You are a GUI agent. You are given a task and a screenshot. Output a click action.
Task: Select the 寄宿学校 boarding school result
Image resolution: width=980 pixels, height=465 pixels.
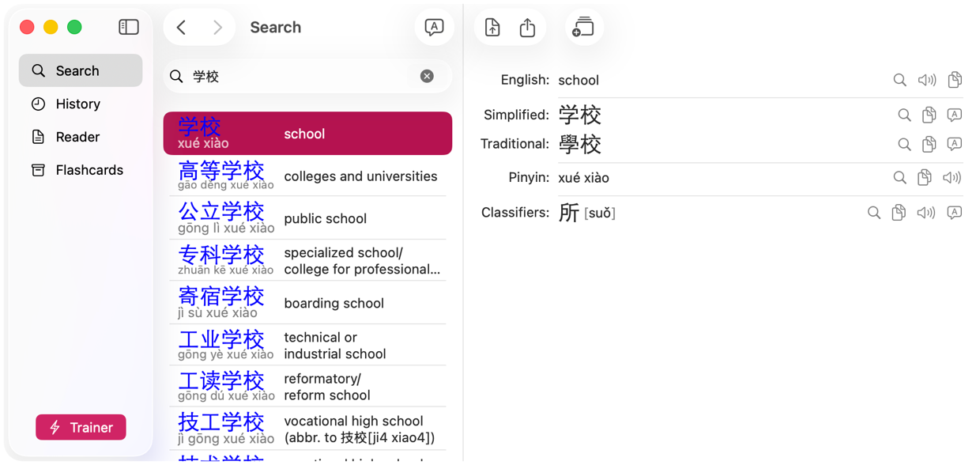[x=307, y=302]
